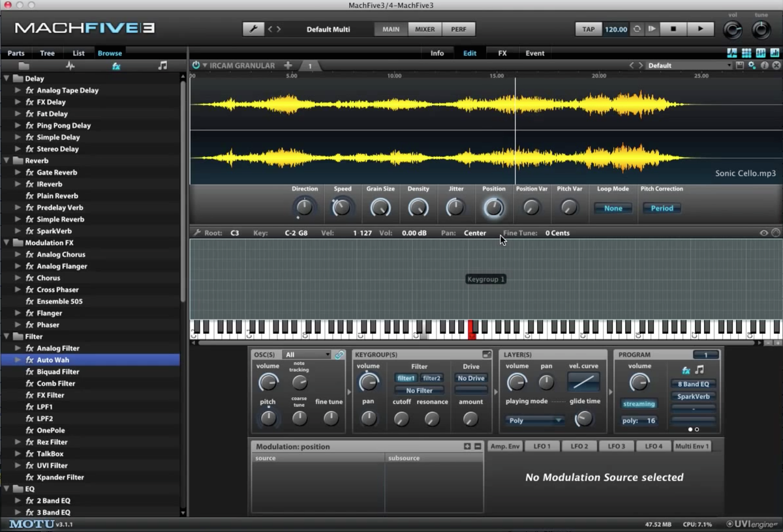783x532 pixels.
Task: Click the bar-graph view layout icon
Action: coord(775,53)
